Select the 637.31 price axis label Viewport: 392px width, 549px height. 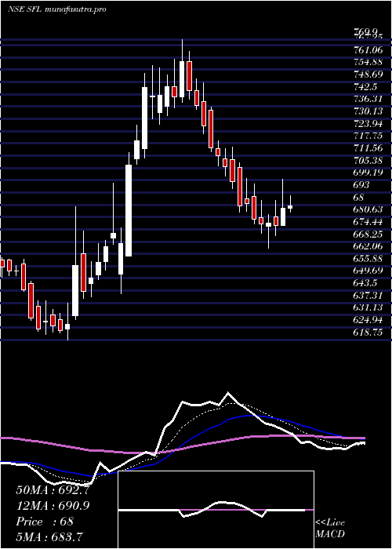tap(368, 295)
